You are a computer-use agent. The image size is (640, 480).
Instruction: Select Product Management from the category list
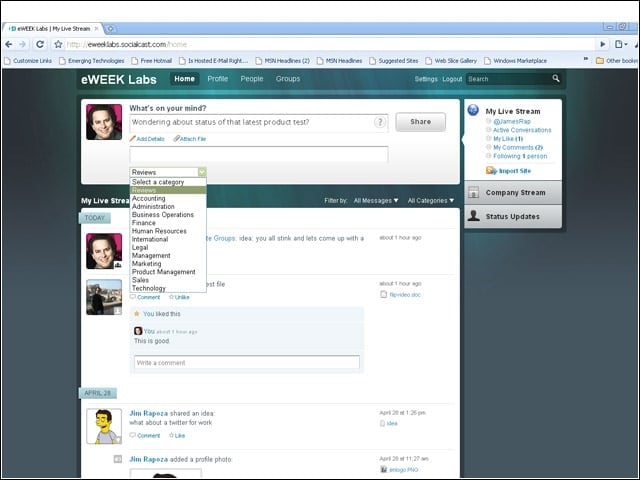pos(168,272)
